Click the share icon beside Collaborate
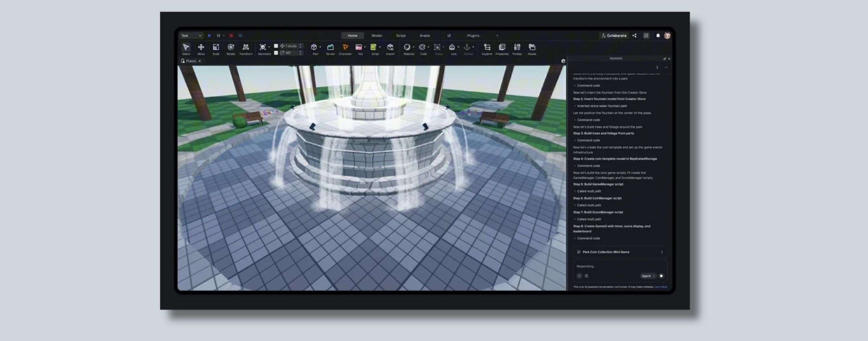868x341 pixels. pyautogui.click(x=635, y=35)
